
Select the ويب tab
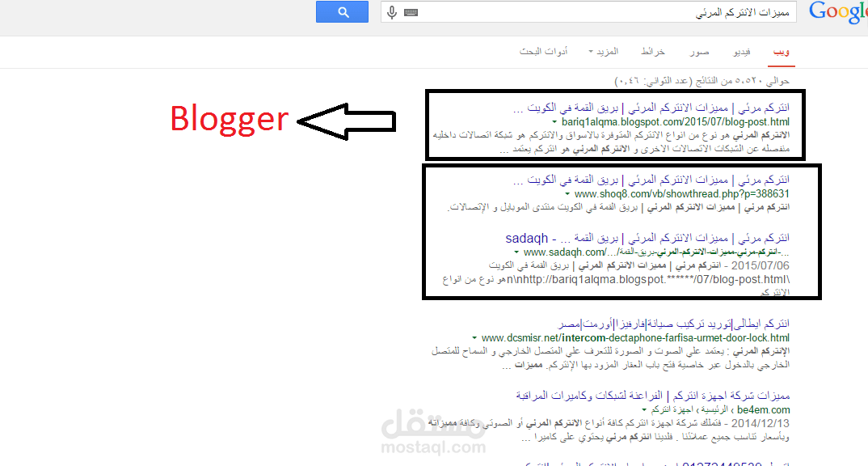[x=781, y=52]
